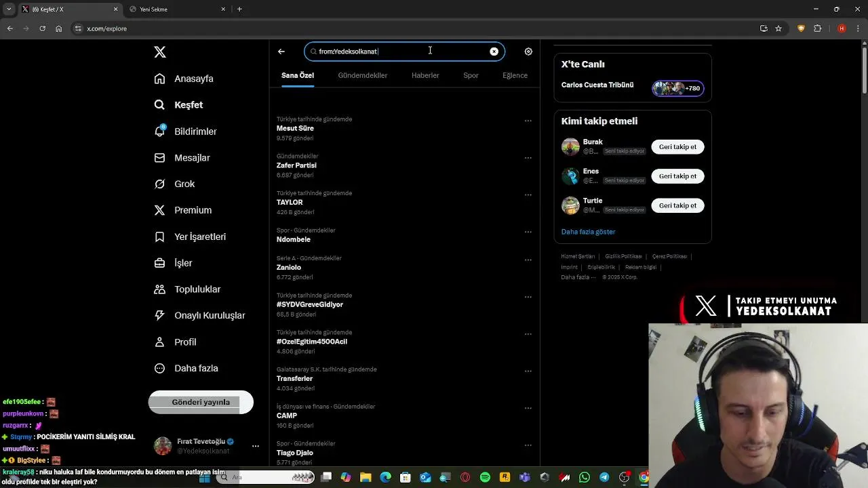This screenshot has width=868, height=488.
Task: Open the Chrome three-dot menu
Action: pyautogui.click(x=858, y=28)
